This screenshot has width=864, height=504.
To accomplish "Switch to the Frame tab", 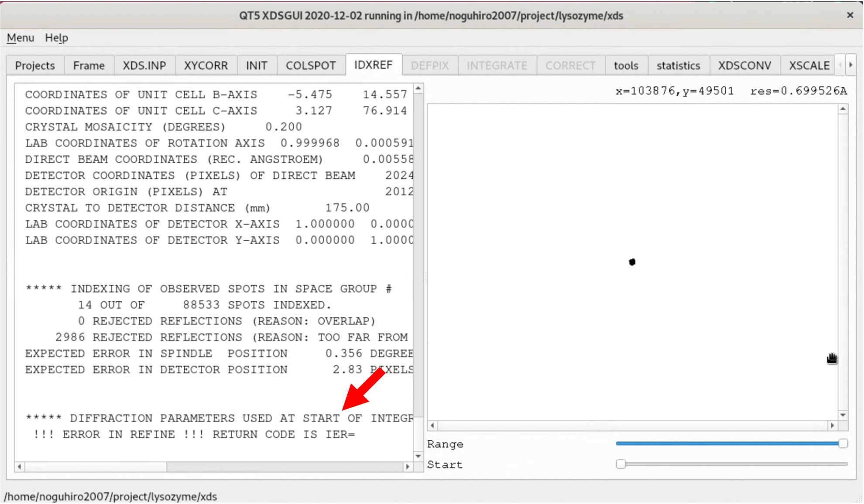I will 89,65.
